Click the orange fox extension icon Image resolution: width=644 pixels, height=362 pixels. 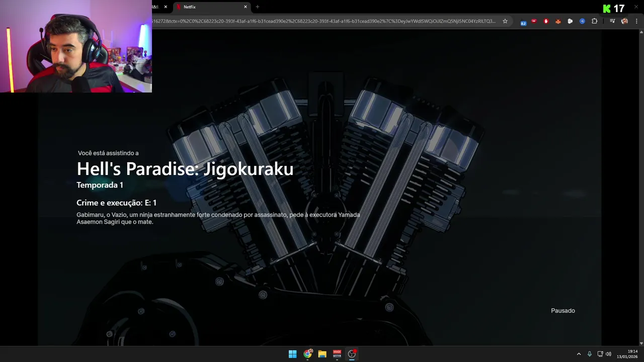[558, 21]
